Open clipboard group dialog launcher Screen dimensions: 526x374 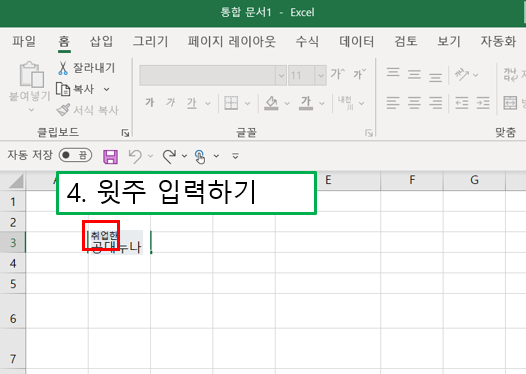pyautogui.click(x=125, y=133)
